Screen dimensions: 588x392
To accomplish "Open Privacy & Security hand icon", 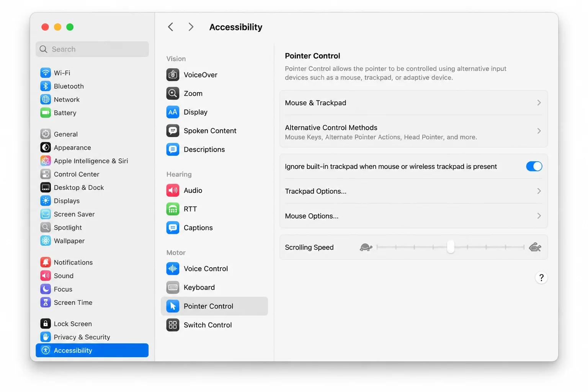I will [46, 337].
